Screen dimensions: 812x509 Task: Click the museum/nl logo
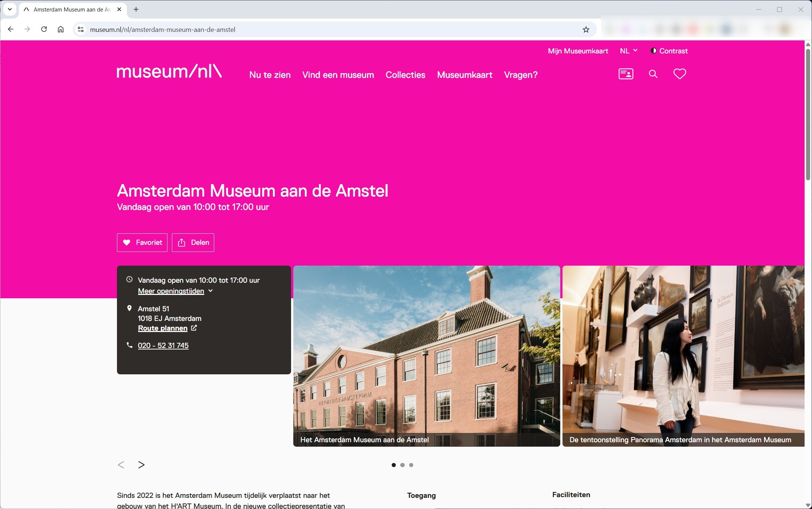pyautogui.click(x=169, y=71)
